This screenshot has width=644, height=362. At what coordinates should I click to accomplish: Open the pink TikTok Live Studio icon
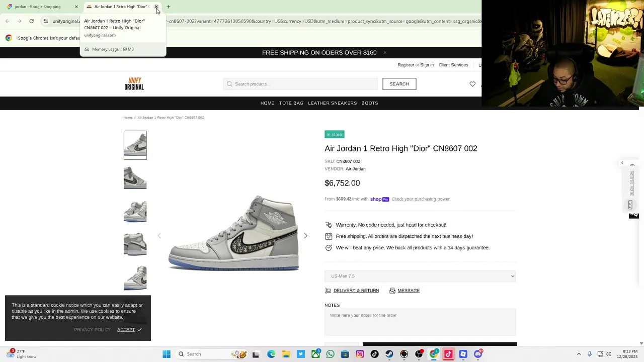[x=448, y=354]
